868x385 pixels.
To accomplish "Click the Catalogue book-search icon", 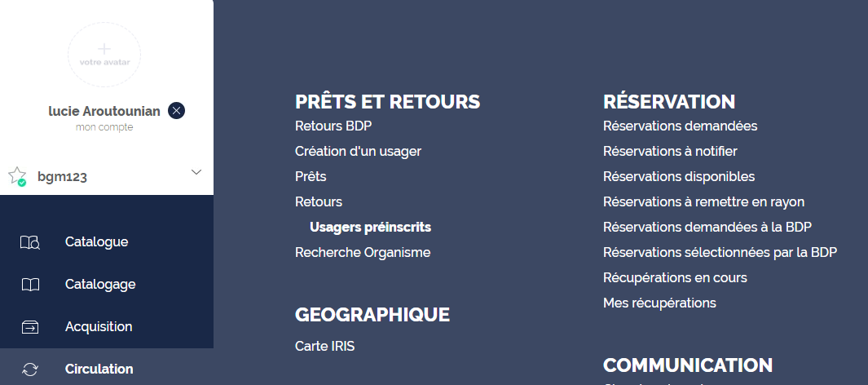I will pyautogui.click(x=30, y=242).
